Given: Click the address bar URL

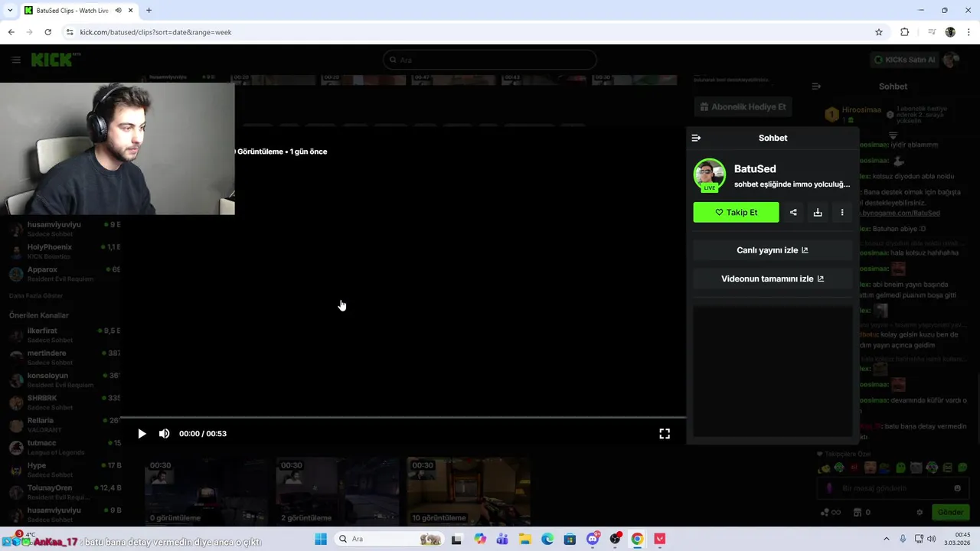Looking at the screenshot, I should 155,32.
